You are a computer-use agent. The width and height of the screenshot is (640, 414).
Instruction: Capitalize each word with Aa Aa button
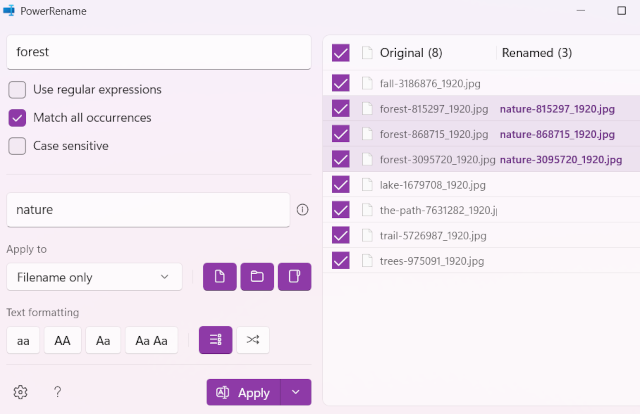[151, 340]
